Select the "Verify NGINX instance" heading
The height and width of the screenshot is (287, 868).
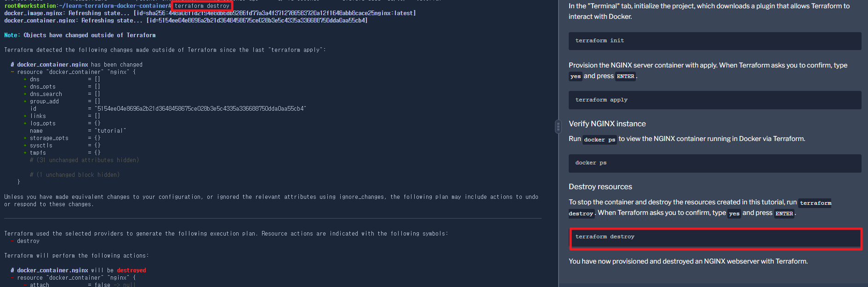point(607,124)
